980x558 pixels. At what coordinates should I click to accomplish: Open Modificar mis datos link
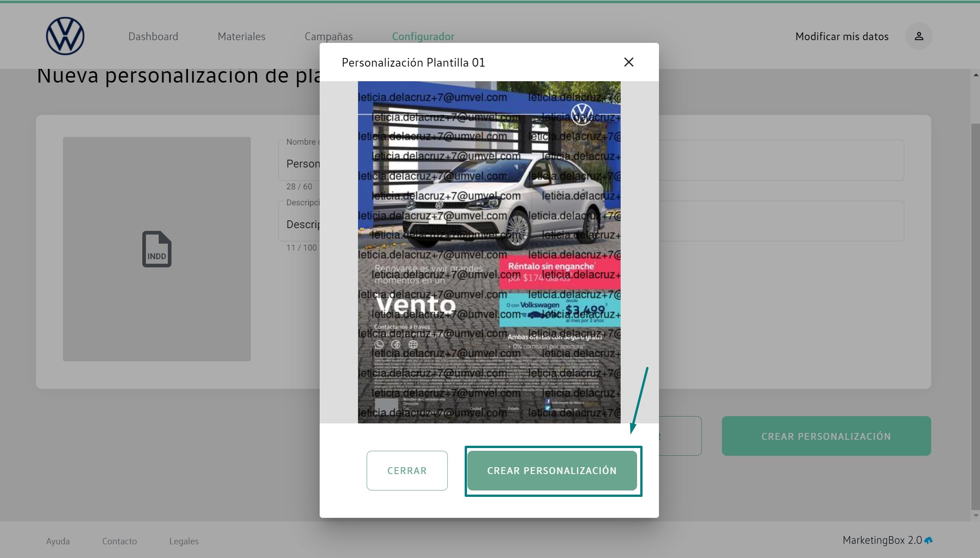click(x=841, y=37)
